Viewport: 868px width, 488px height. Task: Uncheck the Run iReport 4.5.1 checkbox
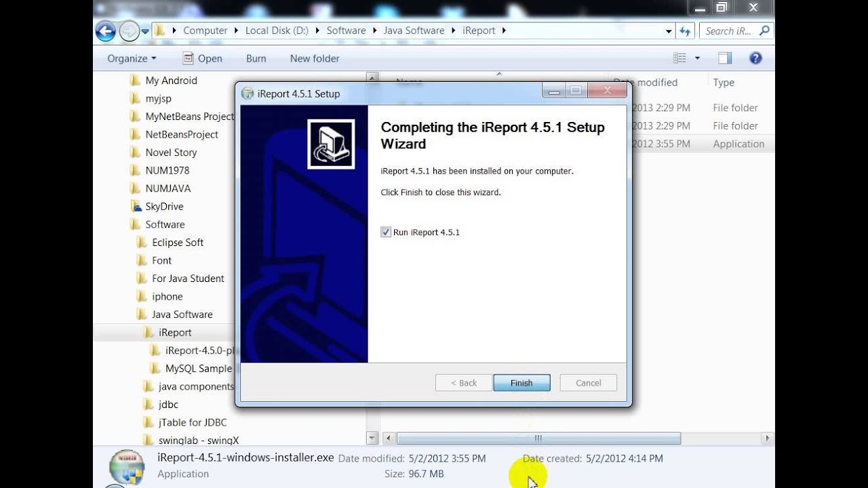point(386,232)
